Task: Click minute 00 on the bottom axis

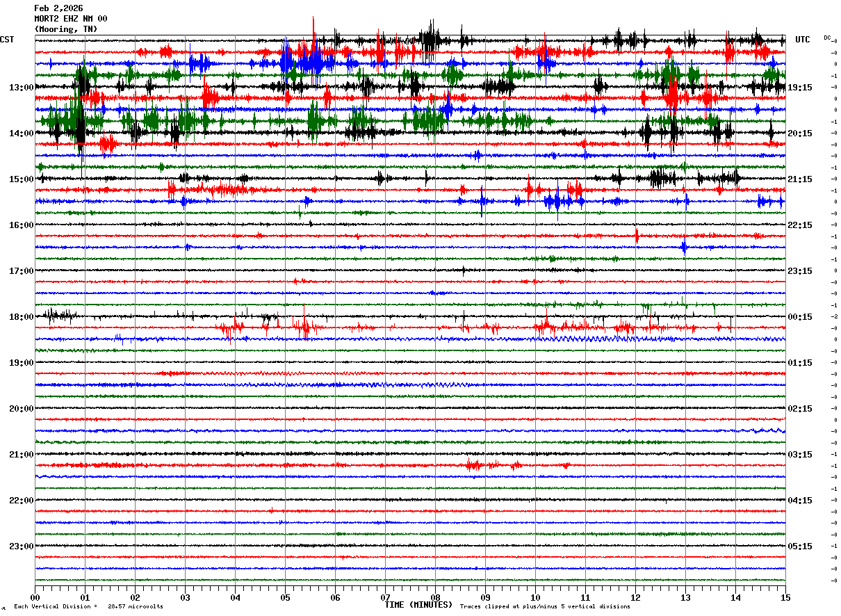Action: 35,598
